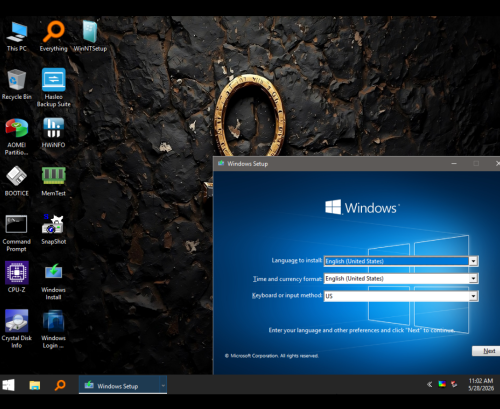Viewport: 500px width, 409px height.
Task: Open the taskbar clock showing 11:02 AM
Action: pos(481,385)
